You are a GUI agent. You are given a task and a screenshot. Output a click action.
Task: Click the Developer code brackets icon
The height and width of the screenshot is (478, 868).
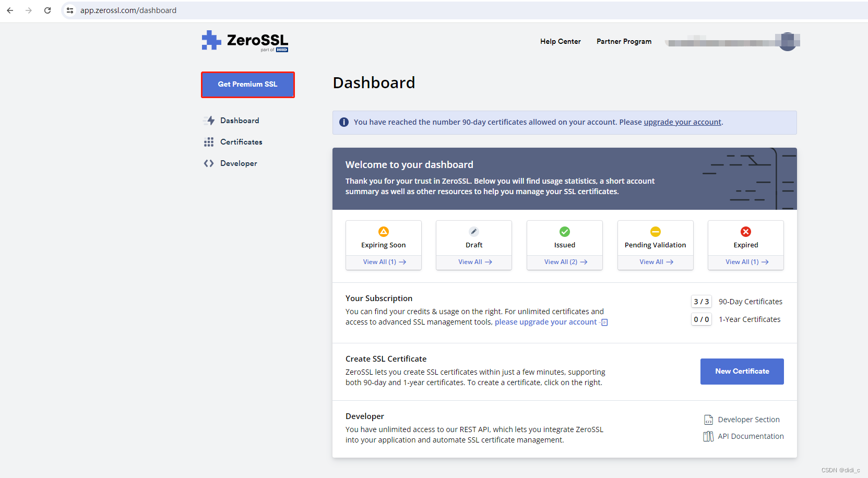click(209, 163)
